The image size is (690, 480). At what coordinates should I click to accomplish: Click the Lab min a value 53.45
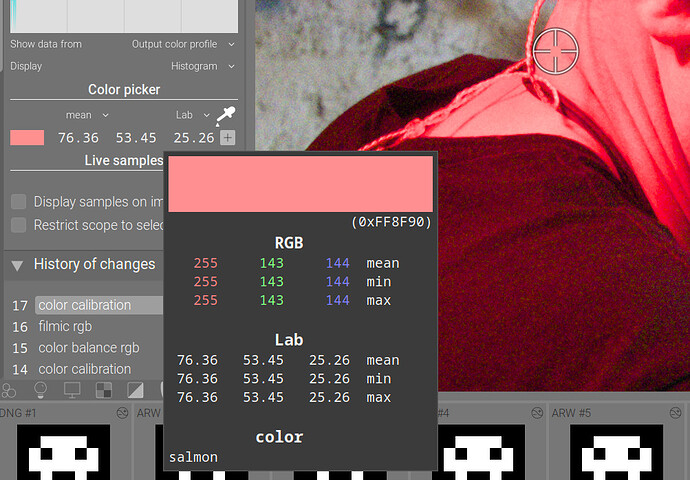tap(263, 379)
